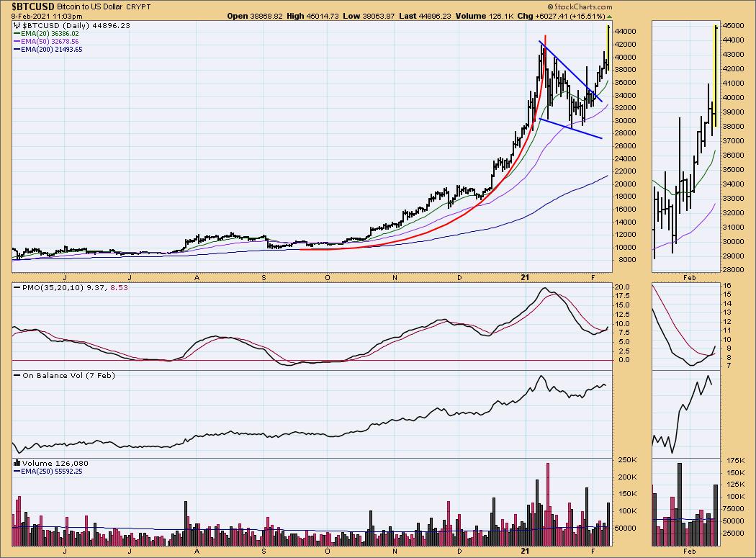Viewport: 756px width, 558px height.
Task: Click the green up-triangle after the Chg value
Action: tap(609, 17)
